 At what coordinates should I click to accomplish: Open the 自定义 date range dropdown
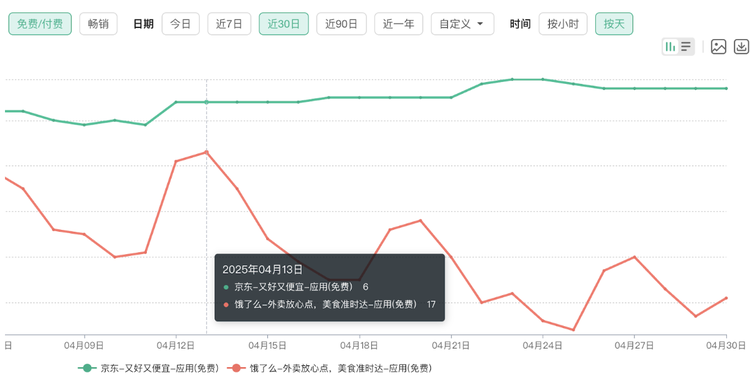(x=462, y=24)
